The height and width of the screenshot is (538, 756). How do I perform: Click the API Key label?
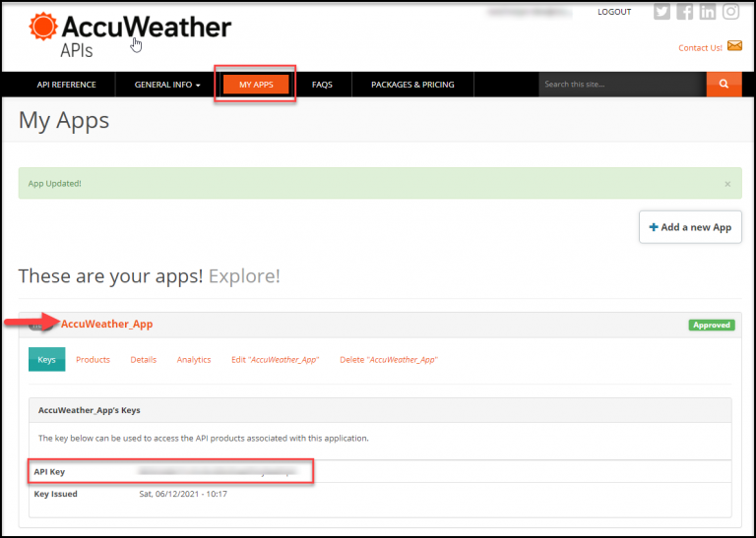pyautogui.click(x=49, y=471)
